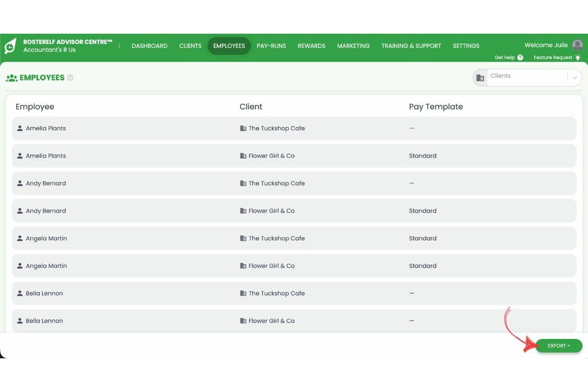Click the Welcome Julie text
This screenshot has height=392, width=588.
[546, 45]
